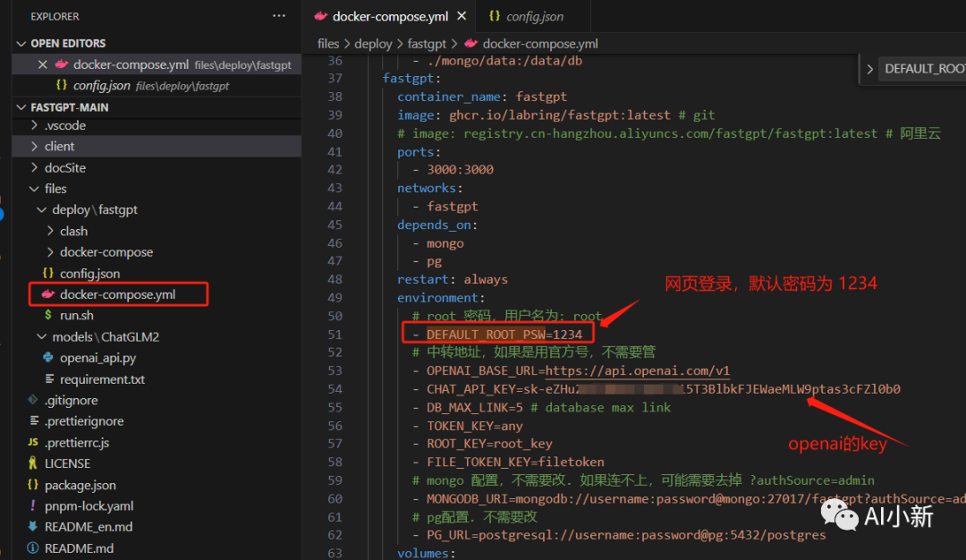Collapse the deploy\fastgpt folder
Viewport: 966px width, 560px height.
click(42, 210)
